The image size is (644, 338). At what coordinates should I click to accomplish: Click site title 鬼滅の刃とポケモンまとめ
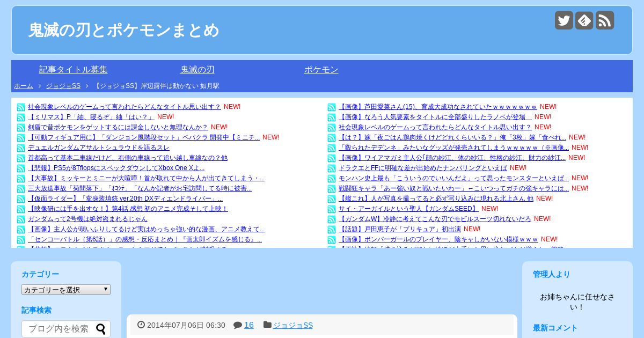(124, 30)
